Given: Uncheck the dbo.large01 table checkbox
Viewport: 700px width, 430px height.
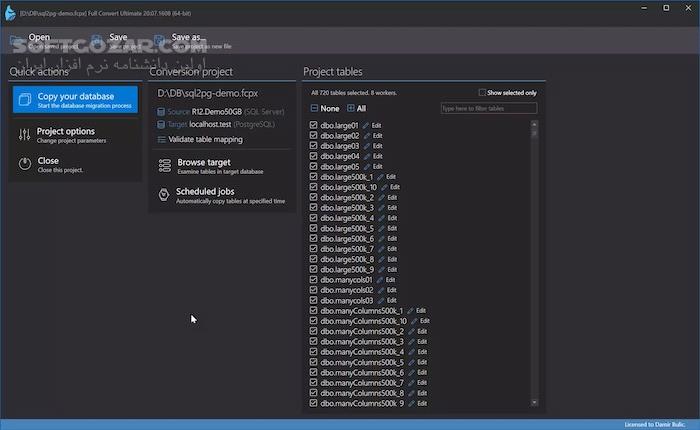Looking at the screenshot, I should [x=313, y=125].
